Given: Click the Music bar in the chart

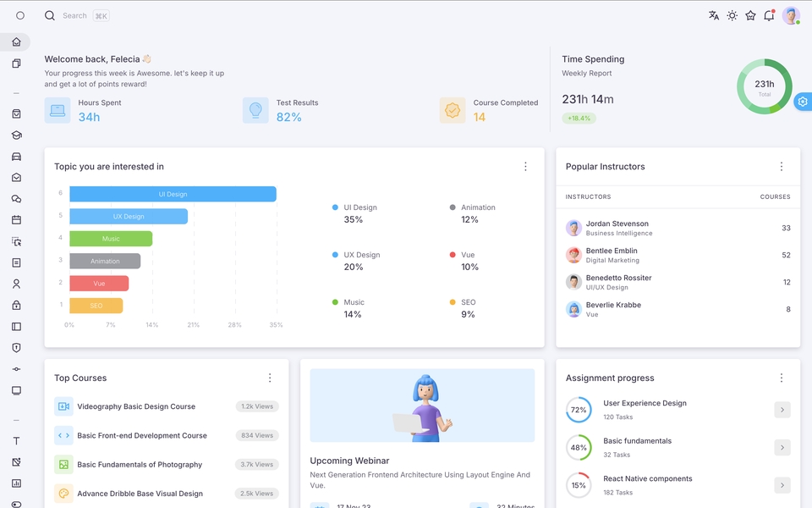Looking at the screenshot, I should click(x=111, y=239).
